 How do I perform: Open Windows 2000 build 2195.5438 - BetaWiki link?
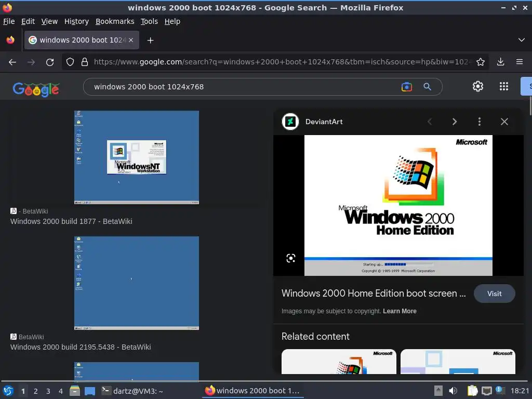tap(81, 347)
